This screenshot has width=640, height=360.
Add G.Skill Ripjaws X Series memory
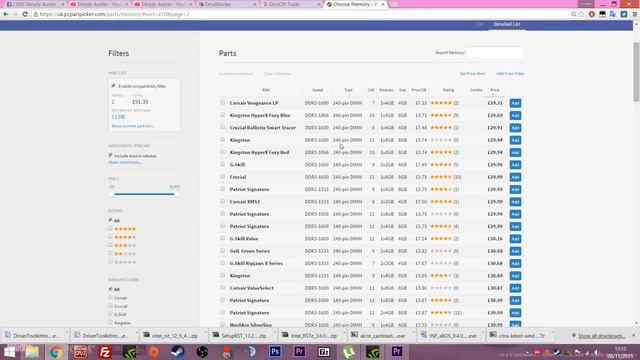coord(515,263)
